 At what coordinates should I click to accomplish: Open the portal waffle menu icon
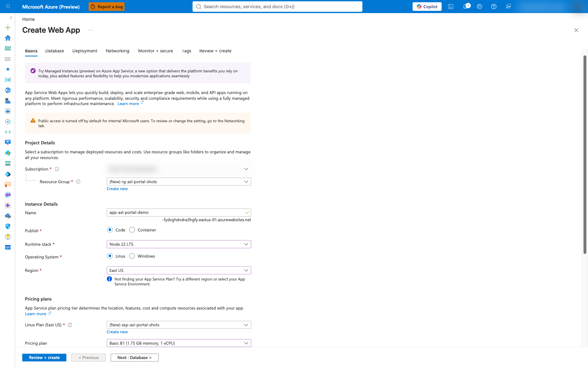click(x=8, y=7)
